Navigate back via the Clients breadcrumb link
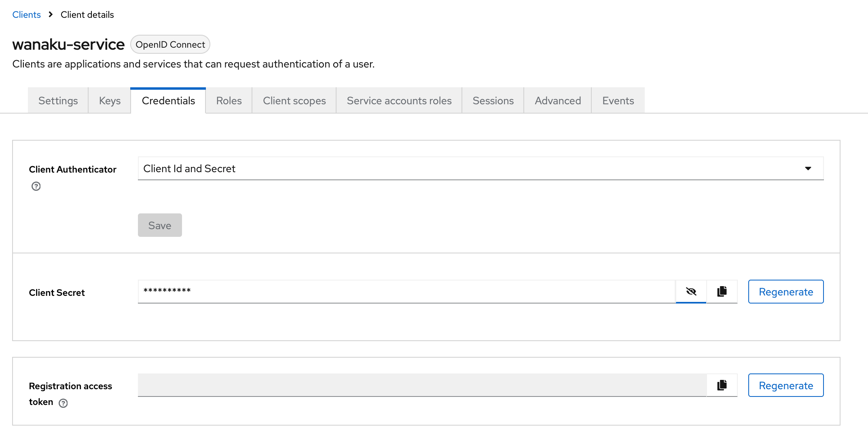 [x=26, y=15]
